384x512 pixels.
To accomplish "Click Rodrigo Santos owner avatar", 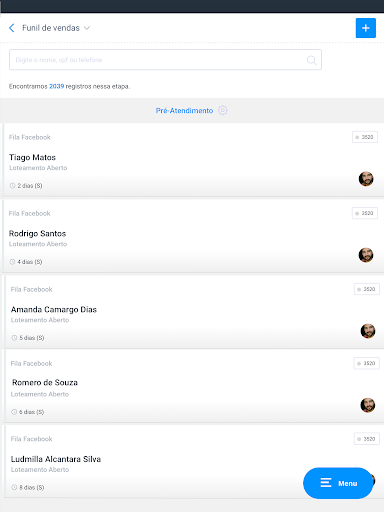I will (x=366, y=255).
